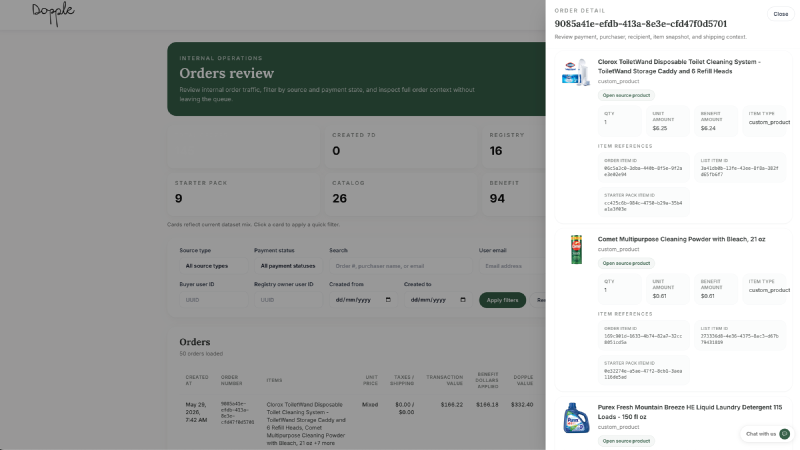The width and height of the screenshot is (800, 450).
Task: Click the $0.61 unit amount for Comet
Action: (659, 296)
